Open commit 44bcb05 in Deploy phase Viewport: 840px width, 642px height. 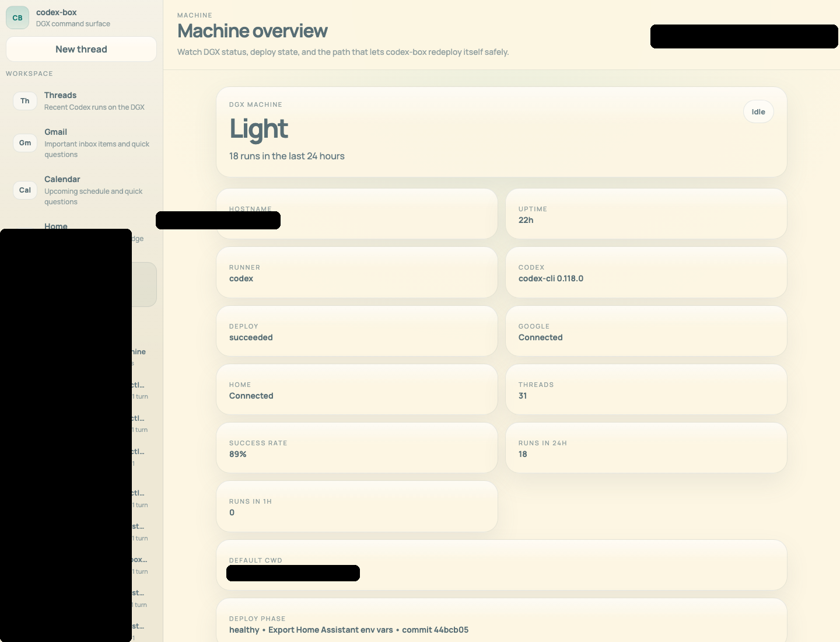pos(435,630)
